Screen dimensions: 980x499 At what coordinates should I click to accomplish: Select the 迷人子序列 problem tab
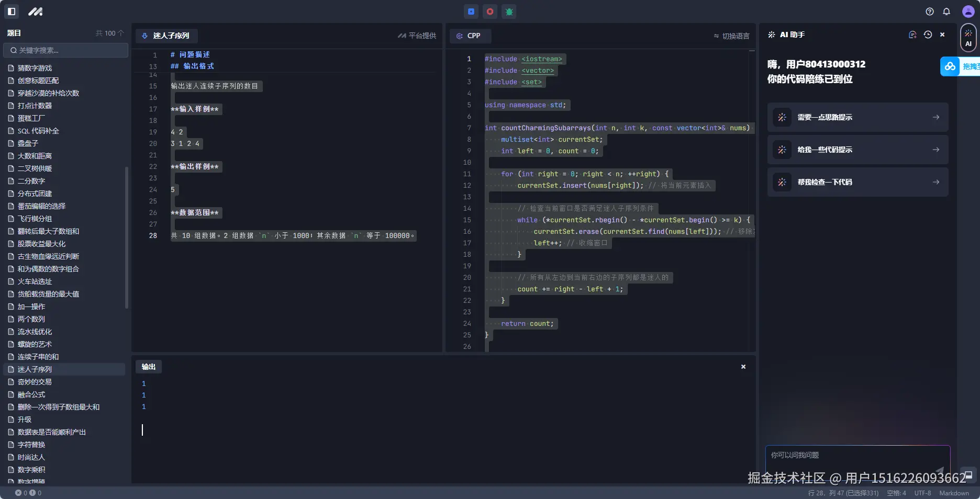[166, 36]
